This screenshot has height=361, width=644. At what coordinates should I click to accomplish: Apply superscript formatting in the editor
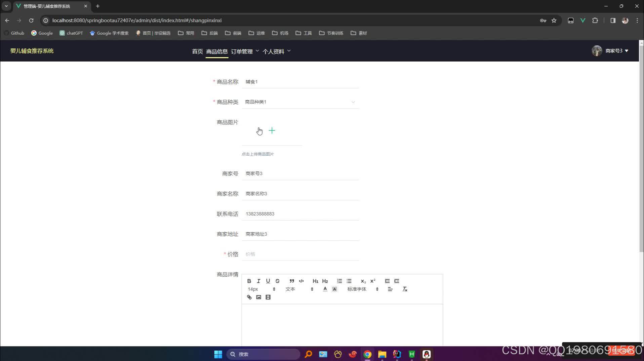coord(372,281)
